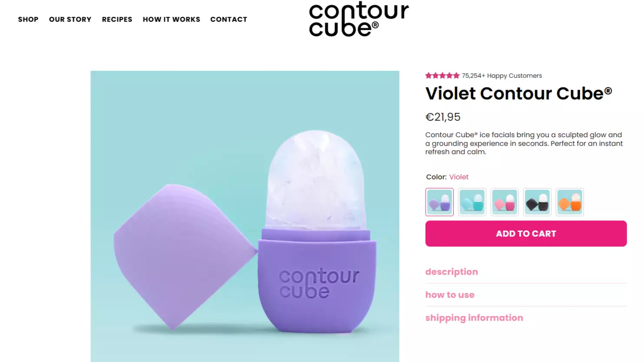The image size is (644, 362).
Task: Expand the description section
Action: [x=526, y=272]
